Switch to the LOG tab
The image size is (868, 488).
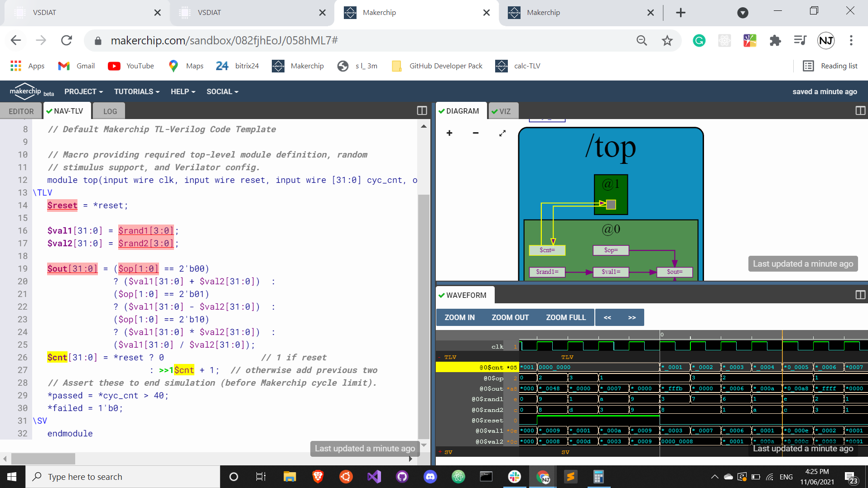tap(110, 111)
